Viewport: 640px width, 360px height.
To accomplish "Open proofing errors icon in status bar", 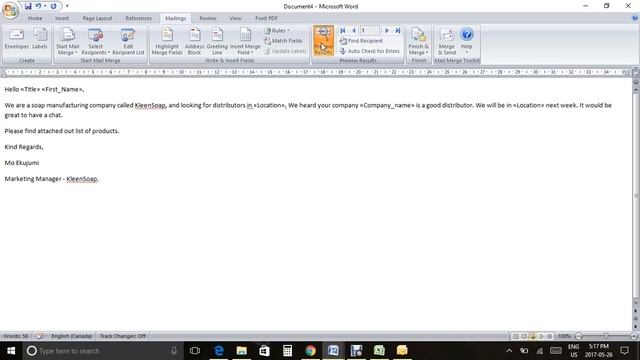I will click(40, 336).
